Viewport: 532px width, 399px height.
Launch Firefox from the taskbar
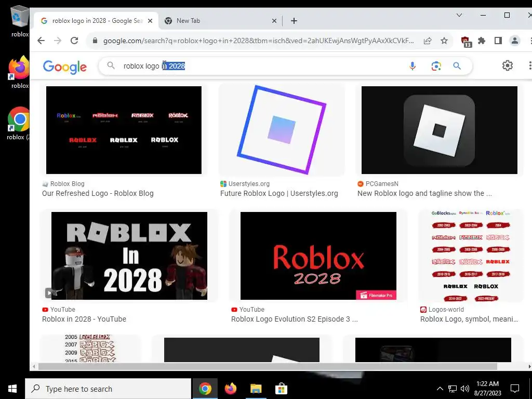230,389
